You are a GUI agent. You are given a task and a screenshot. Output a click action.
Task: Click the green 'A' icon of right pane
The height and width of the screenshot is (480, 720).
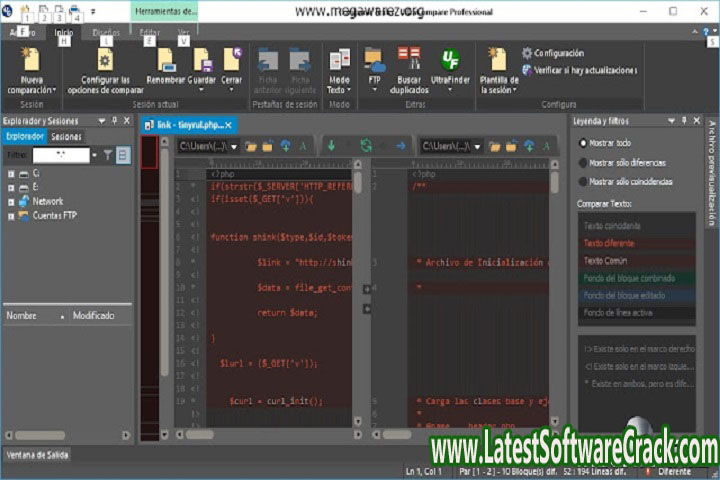(546, 147)
